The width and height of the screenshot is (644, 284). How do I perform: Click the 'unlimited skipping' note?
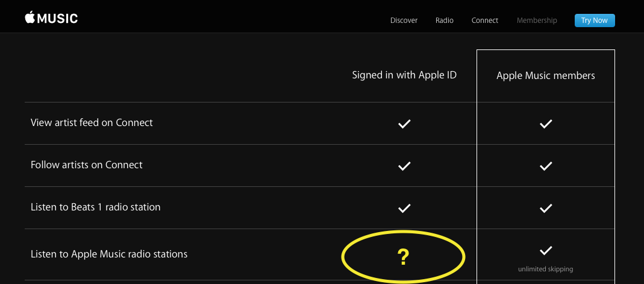545,269
